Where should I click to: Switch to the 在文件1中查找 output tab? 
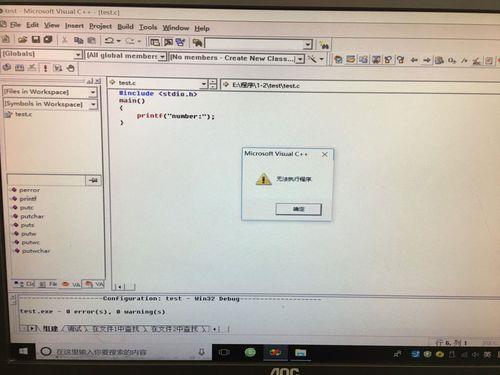click(x=115, y=329)
